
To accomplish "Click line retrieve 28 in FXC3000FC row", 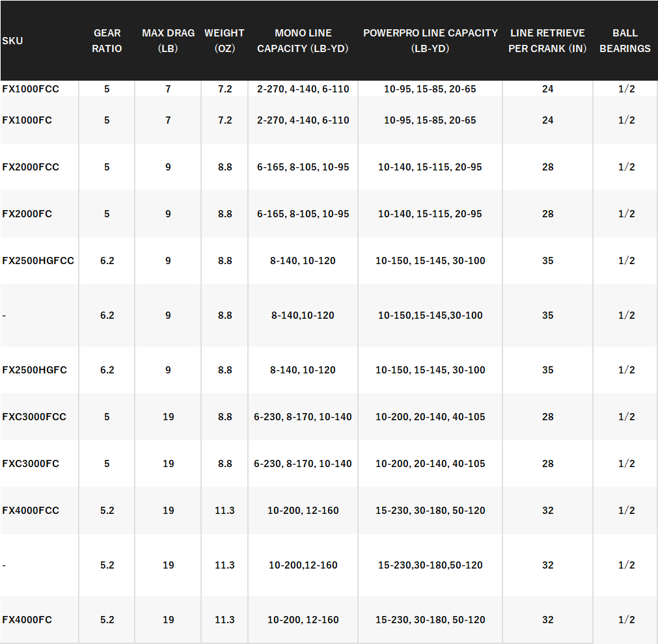I will tap(547, 464).
